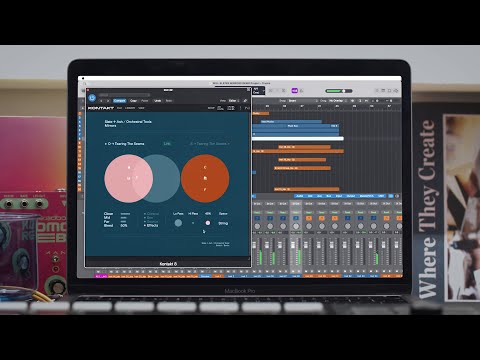Image resolution: width=480 pixels, height=360 pixels.
Task: Click the Copy button in plugin header
Action: [x=133, y=101]
